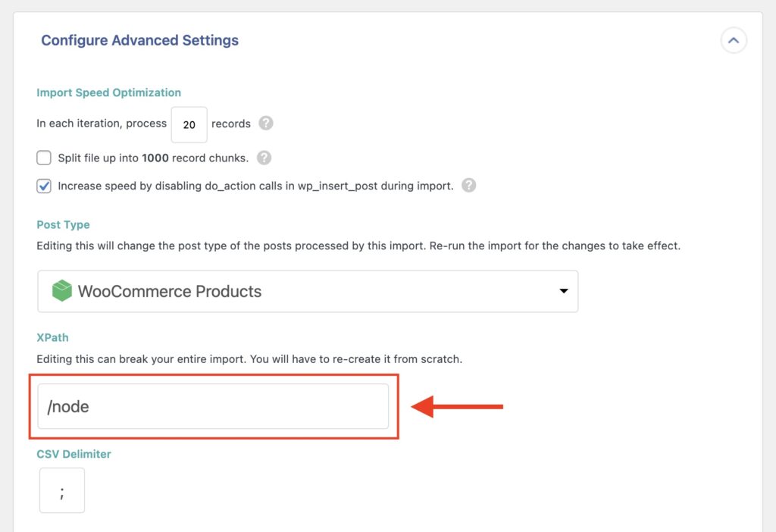Click the Import Speed Optimization heading
This screenshot has height=532, width=776.
pos(108,92)
